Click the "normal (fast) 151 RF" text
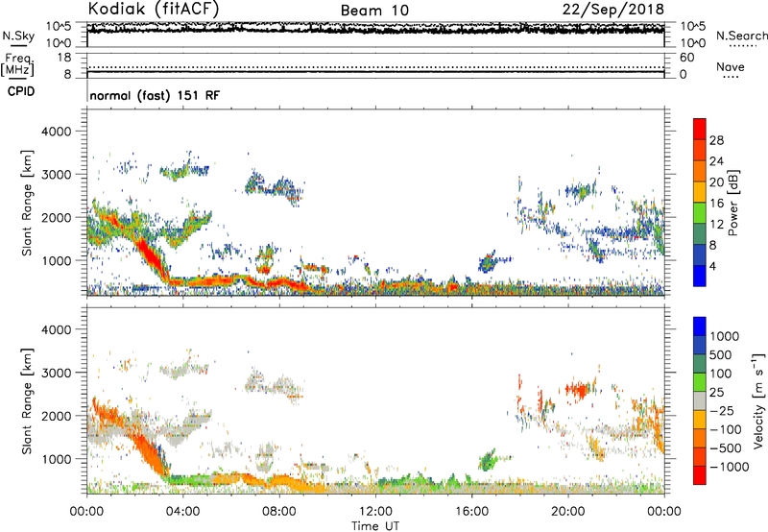Image resolution: width=768 pixels, height=532 pixels. pyautogui.click(x=155, y=95)
